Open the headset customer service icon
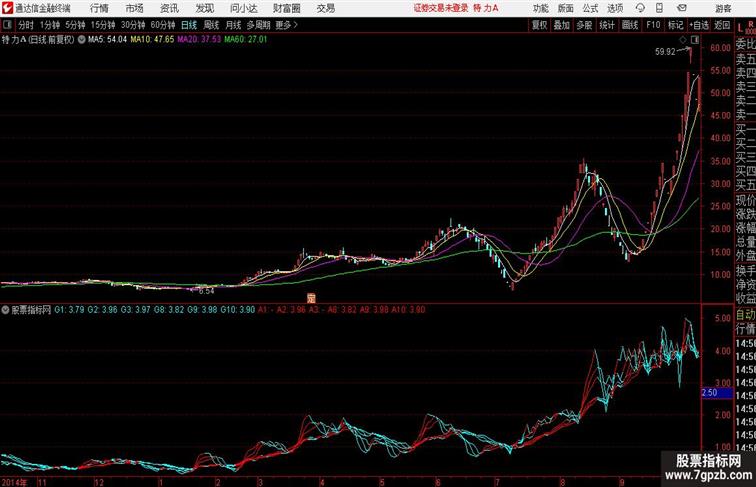756x487 pixels. point(640,8)
